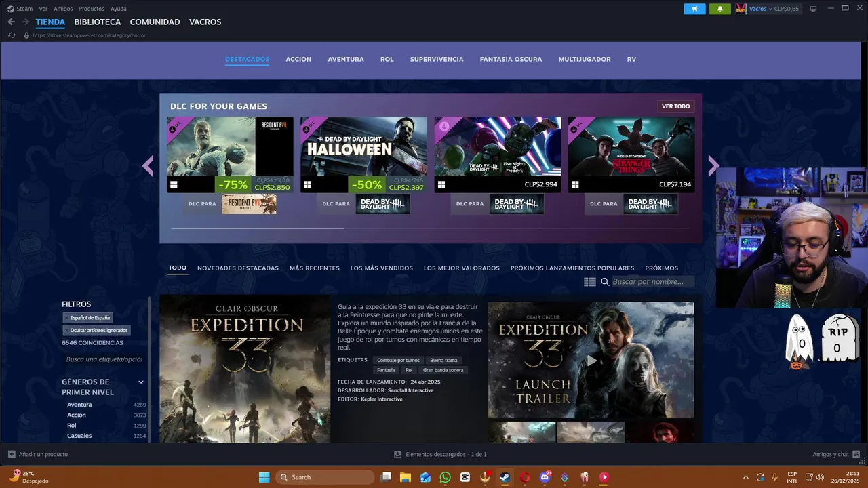Screen dimensions: 868x488
Task: Click the VER TODO button
Action: pos(675,106)
